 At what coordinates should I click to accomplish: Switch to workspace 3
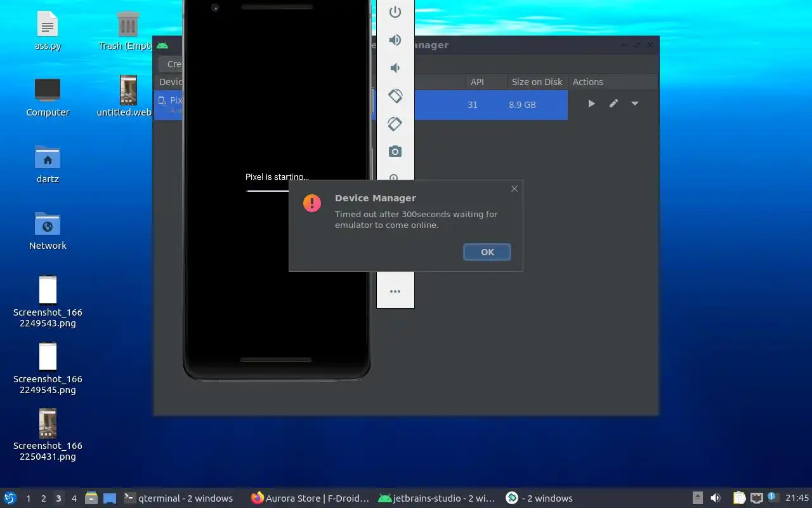pyautogui.click(x=58, y=498)
